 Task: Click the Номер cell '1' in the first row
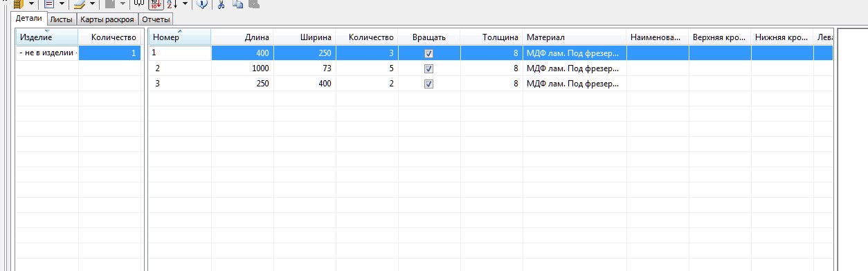coord(180,53)
